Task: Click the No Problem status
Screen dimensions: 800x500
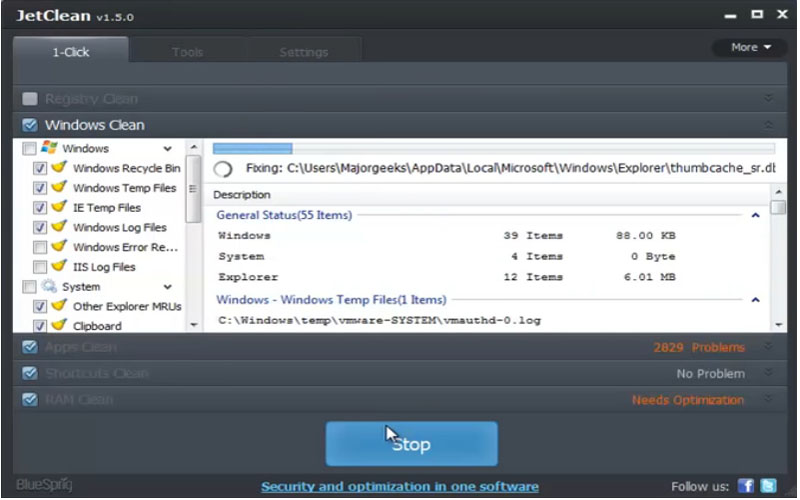Action: 710,374
